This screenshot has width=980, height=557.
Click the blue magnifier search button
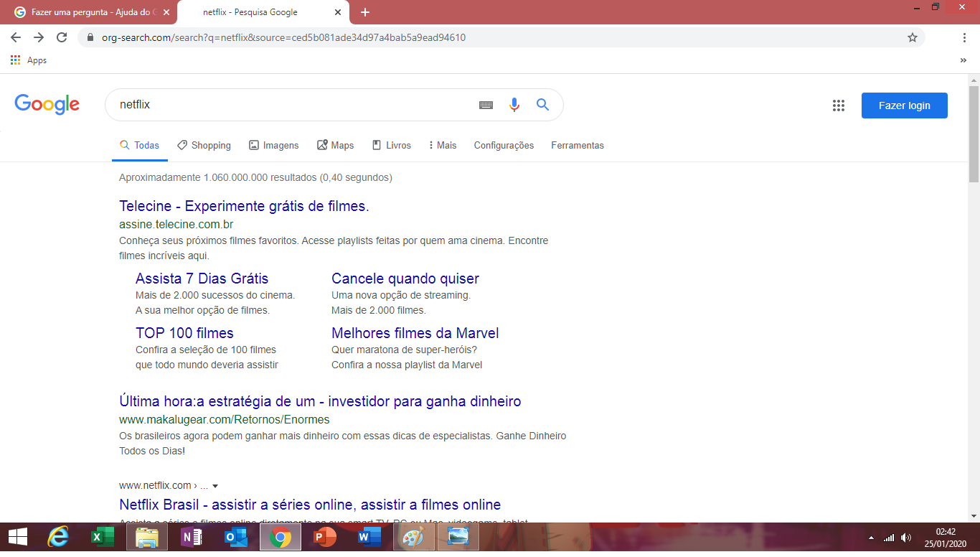tap(543, 105)
